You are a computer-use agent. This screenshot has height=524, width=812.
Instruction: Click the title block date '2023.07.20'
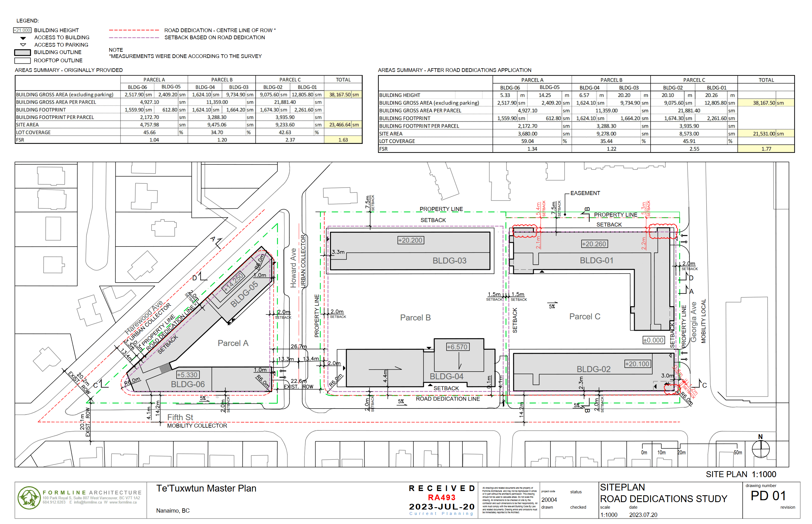(x=643, y=515)
